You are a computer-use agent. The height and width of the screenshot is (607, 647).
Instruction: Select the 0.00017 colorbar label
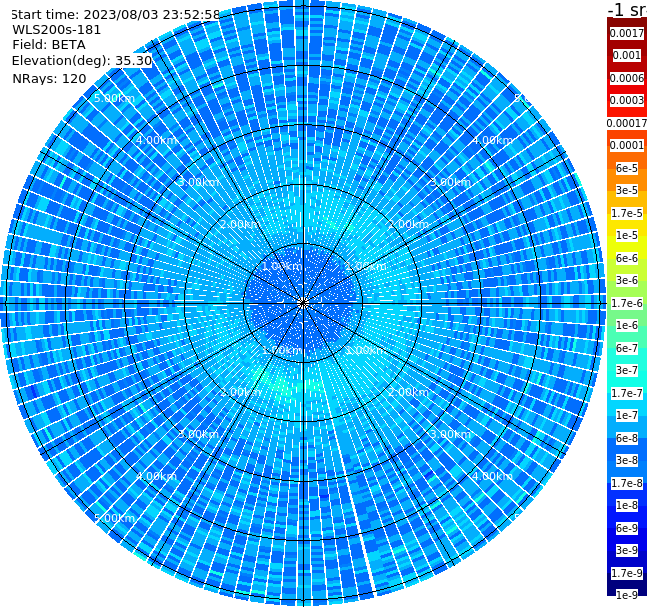pyautogui.click(x=627, y=123)
